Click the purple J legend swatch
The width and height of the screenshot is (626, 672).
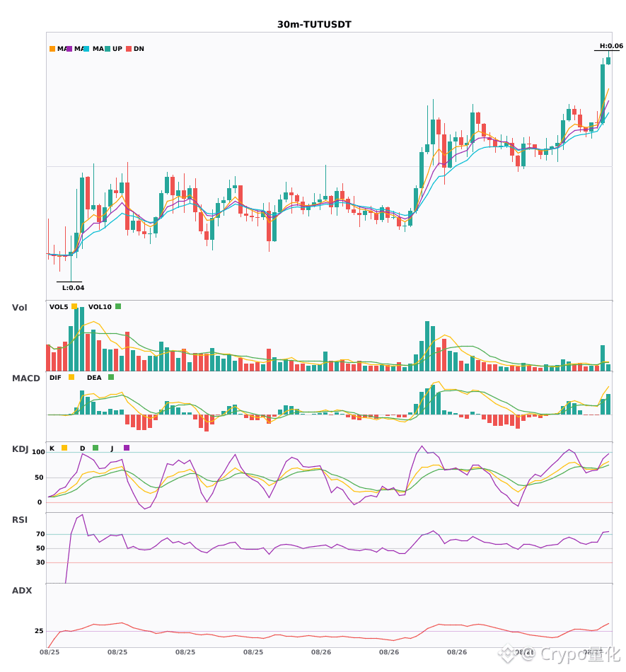127,448
